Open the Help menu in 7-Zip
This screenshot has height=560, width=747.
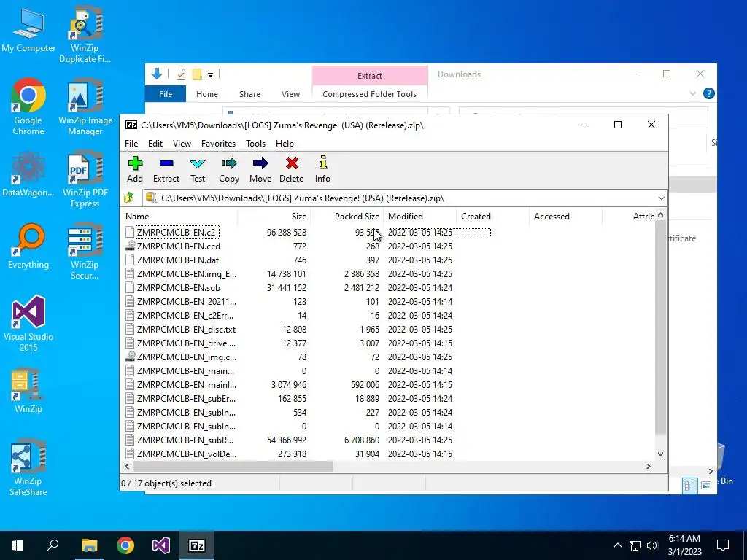coord(285,144)
